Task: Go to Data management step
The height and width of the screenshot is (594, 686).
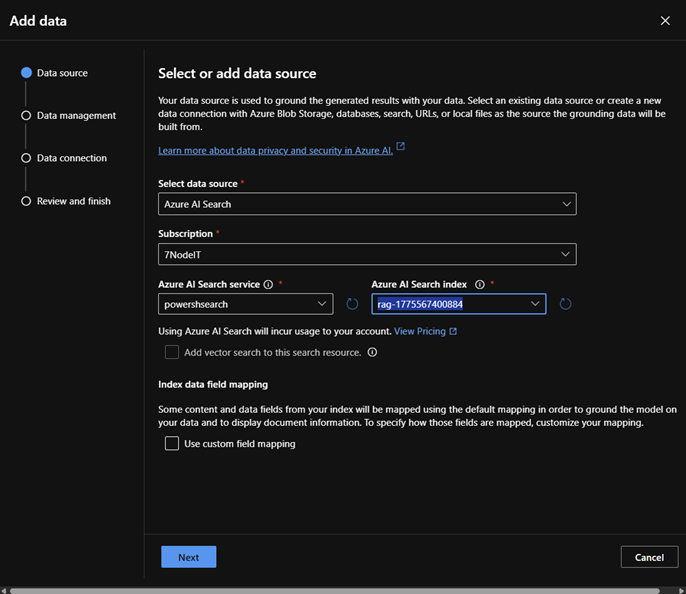Action: [75, 116]
